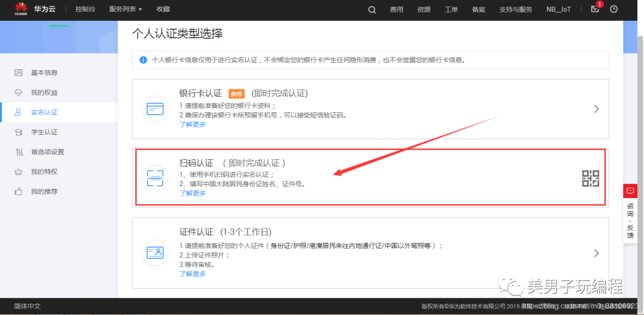Viewport: 644px width, 315px height.
Task: Open the 支持与服务 menu
Action: (516, 10)
